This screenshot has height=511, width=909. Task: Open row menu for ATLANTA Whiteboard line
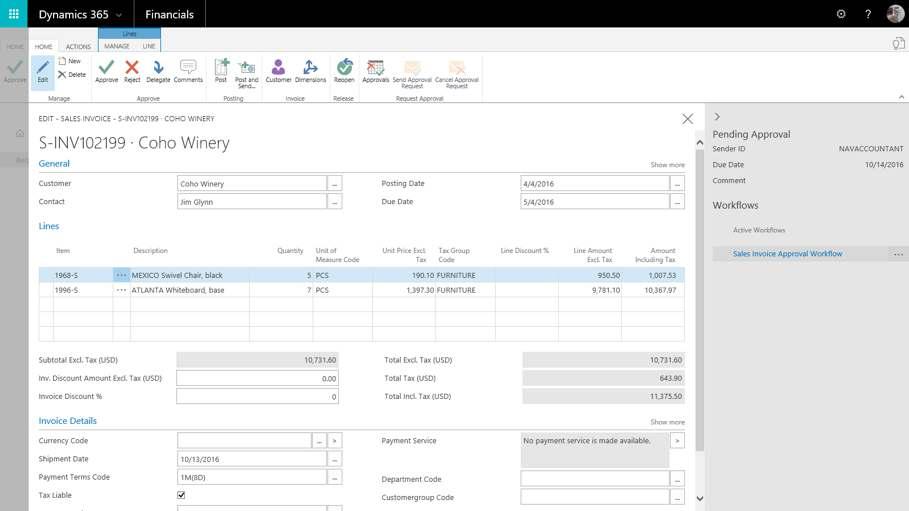point(121,290)
